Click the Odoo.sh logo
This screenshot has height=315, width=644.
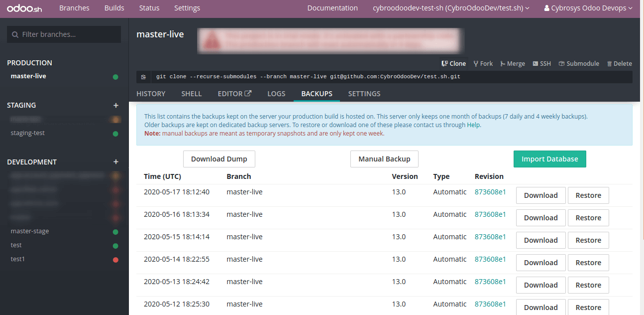(25, 8)
